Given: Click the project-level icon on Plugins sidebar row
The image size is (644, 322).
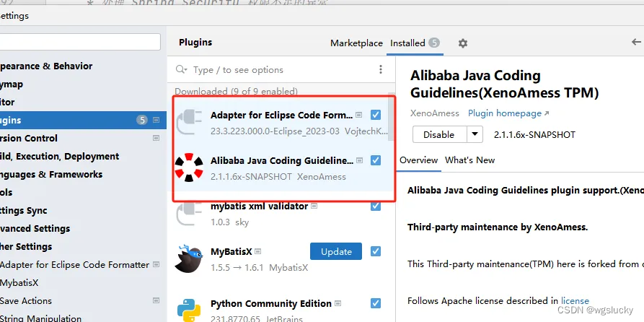Looking at the screenshot, I should (156, 120).
